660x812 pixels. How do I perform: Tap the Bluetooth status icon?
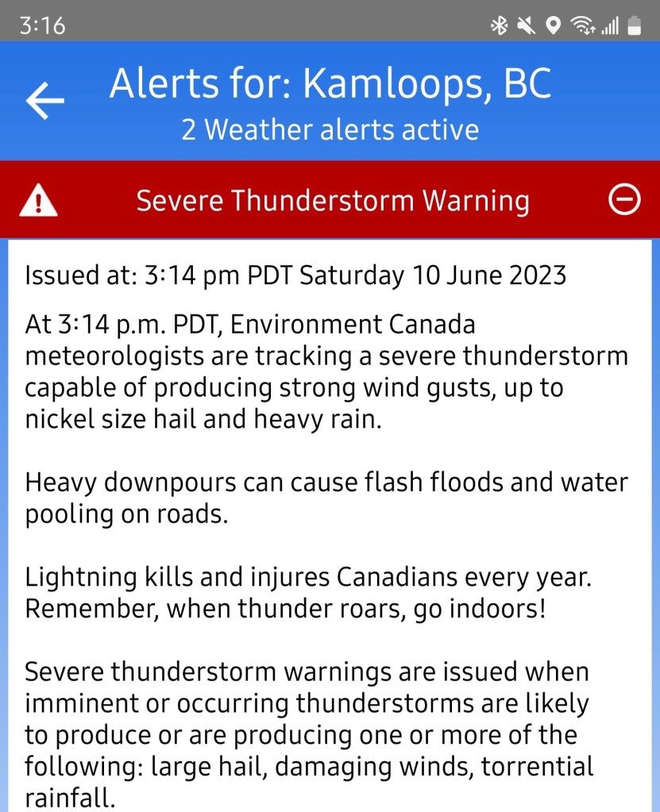tap(499, 26)
